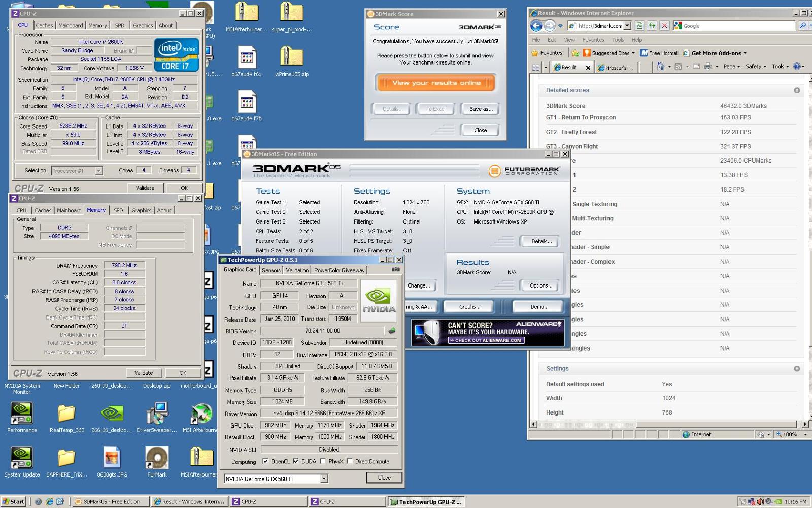Open IE command bar Tools dropdown

(x=781, y=67)
